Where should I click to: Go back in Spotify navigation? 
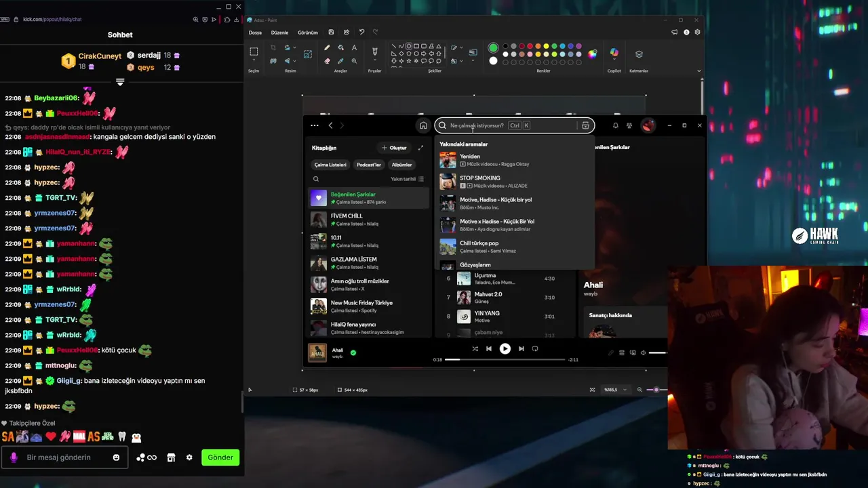[331, 125]
